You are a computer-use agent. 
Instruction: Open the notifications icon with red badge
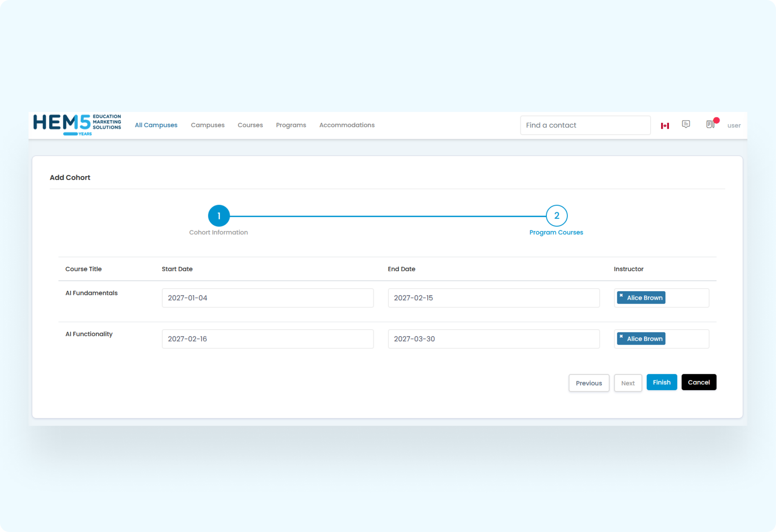coord(710,124)
